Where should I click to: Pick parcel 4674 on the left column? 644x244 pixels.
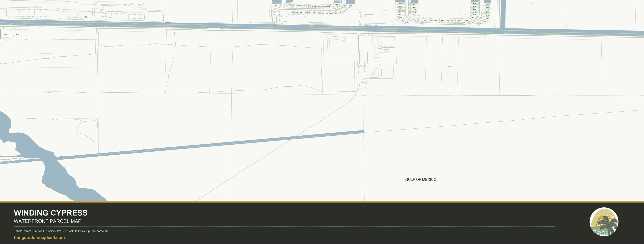[x=400, y=14]
